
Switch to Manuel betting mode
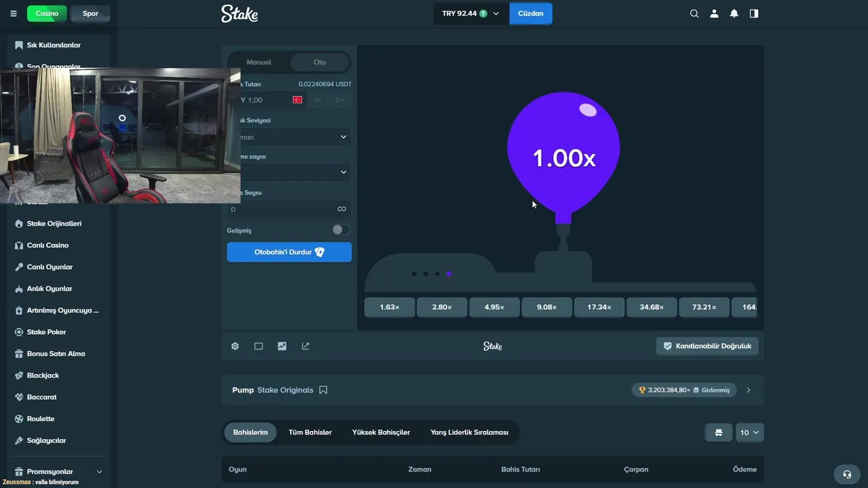pyautogui.click(x=258, y=62)
